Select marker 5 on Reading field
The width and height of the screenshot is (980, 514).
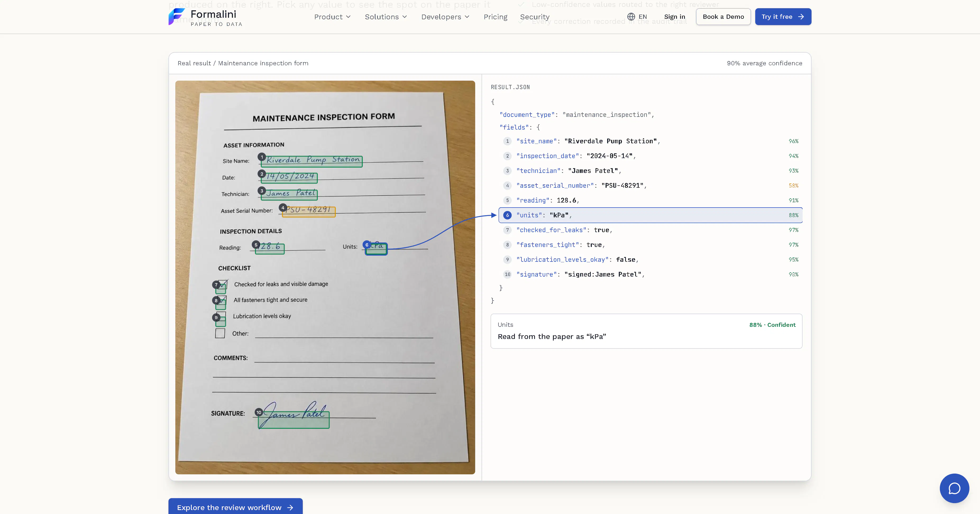[256, 245]
